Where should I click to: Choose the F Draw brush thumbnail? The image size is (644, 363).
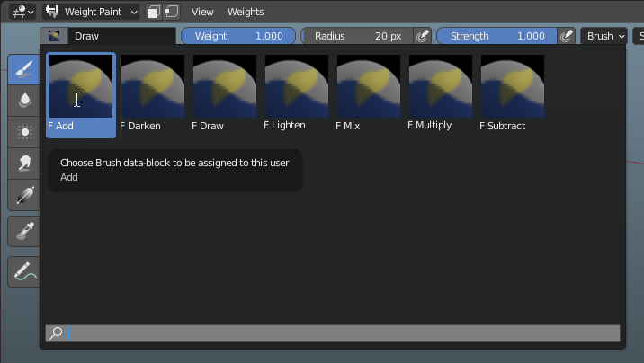tap(225, 95)
